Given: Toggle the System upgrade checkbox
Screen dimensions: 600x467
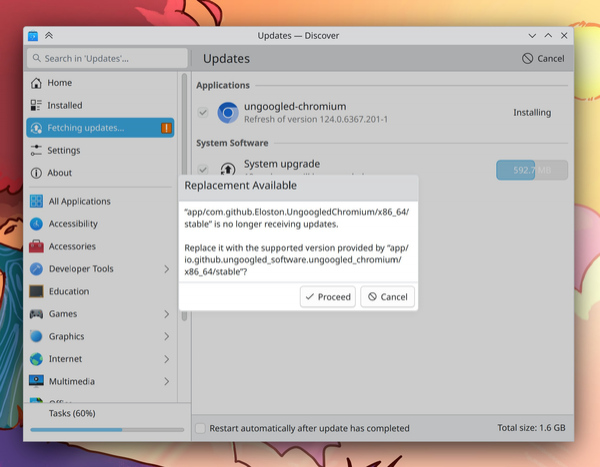Looking at the screenshot, I should click(x=203, y=170).
